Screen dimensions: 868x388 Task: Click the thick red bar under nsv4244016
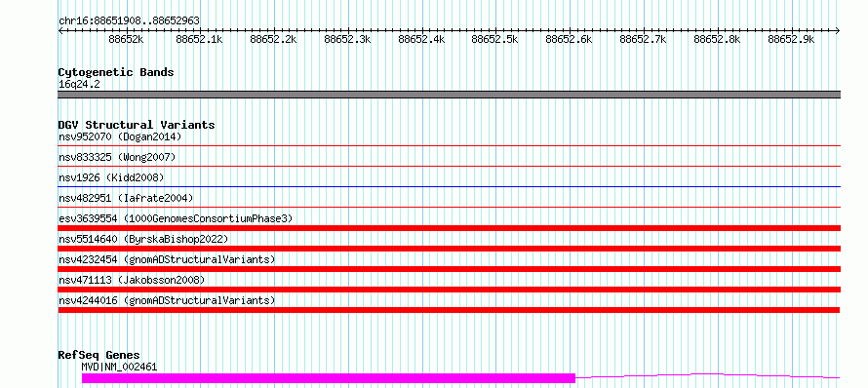click(x=449, y=310)
